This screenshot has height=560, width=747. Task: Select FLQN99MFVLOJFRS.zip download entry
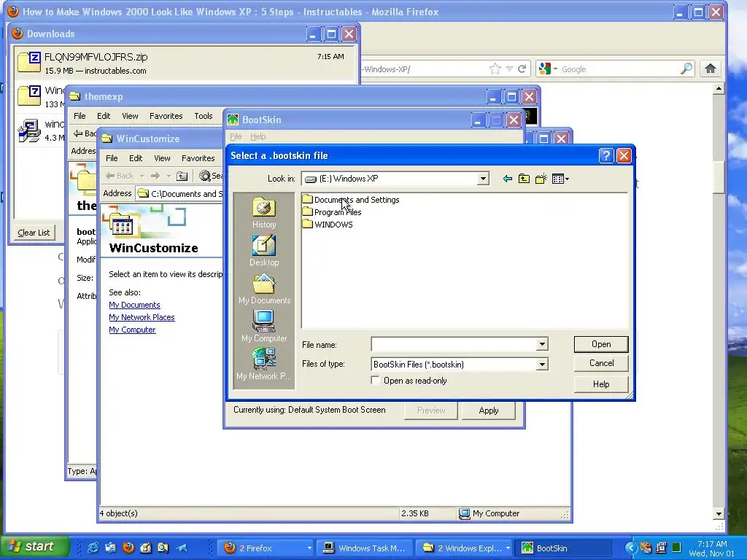click(185, 63)
